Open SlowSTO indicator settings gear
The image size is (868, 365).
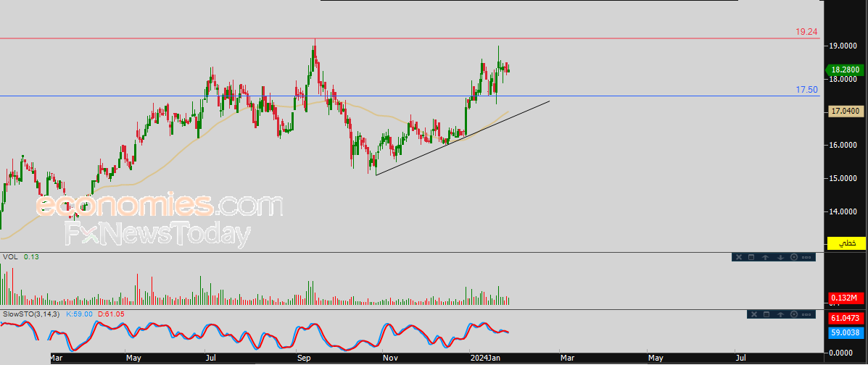(794, 314)
